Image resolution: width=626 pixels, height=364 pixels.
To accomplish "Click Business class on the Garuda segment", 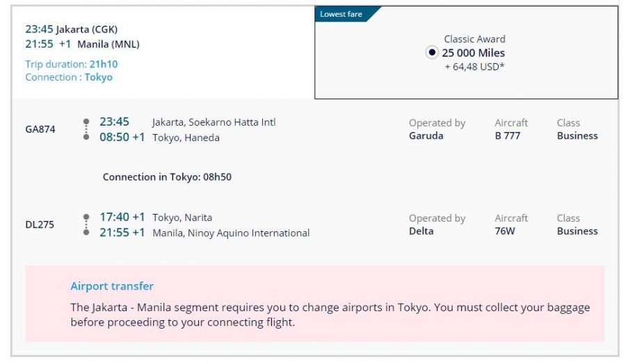I will [577, 136].
